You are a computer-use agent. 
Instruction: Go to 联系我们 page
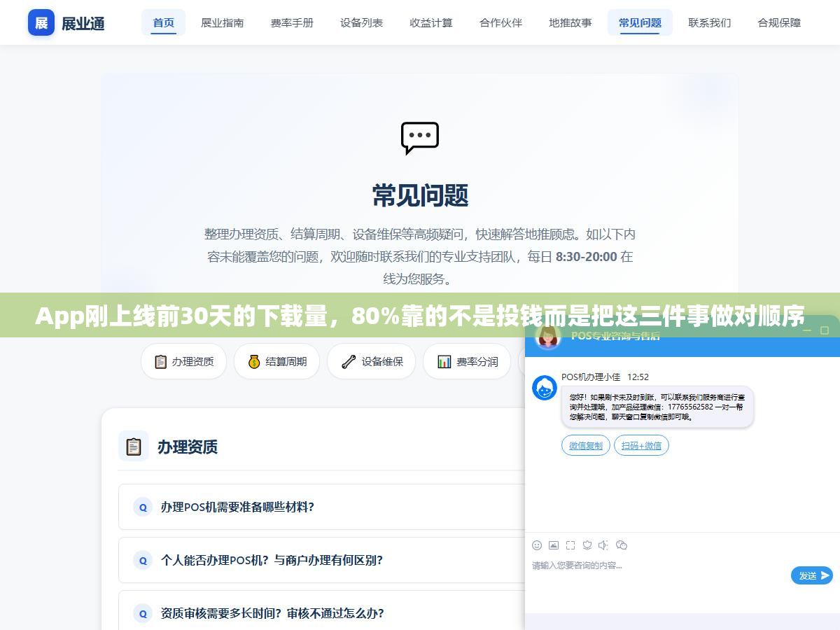pyautogui.click(x=710, y=22)
